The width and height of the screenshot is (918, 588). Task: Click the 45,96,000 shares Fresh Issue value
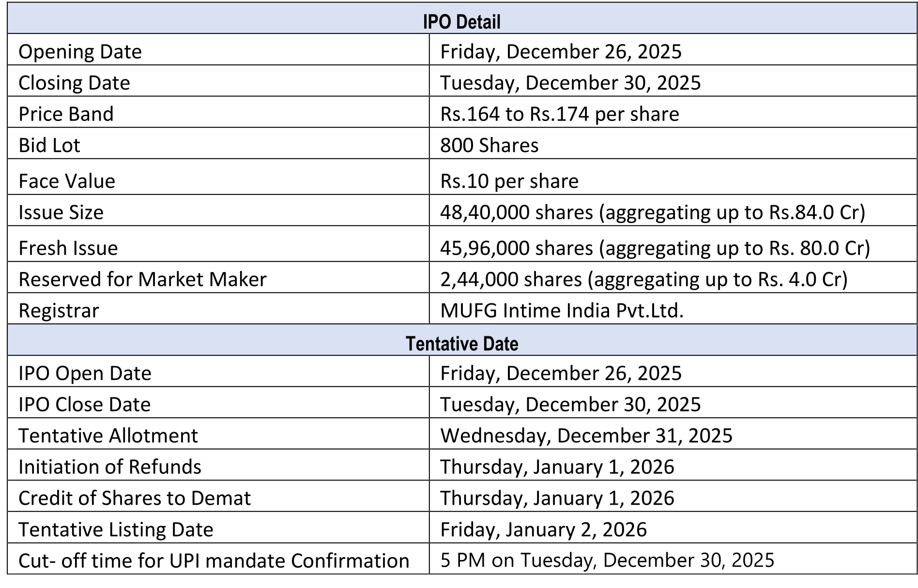(x=655, y=248)
